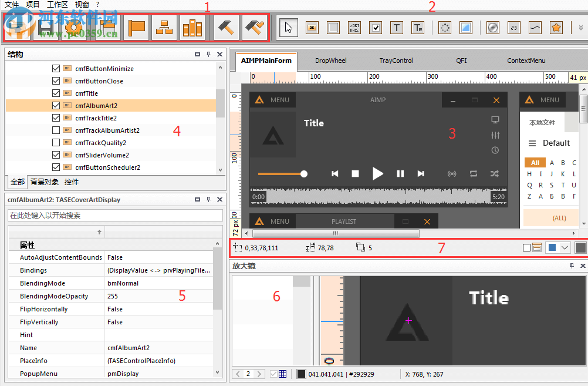Image resolution: width=588 pixels, height=386 pixels.
Task: Focus the property search input field
Action: [x=115, y=215]
